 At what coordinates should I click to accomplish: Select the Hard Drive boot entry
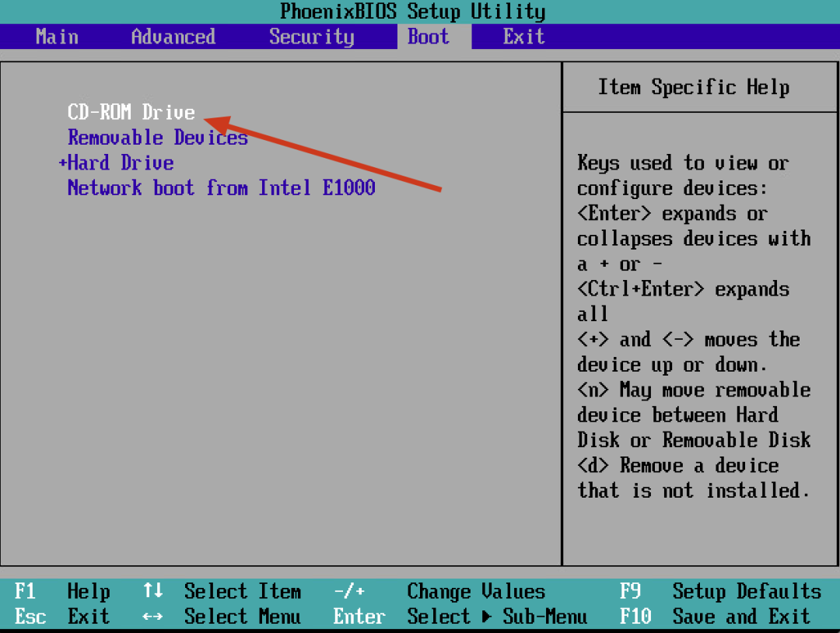click(121, 163)
